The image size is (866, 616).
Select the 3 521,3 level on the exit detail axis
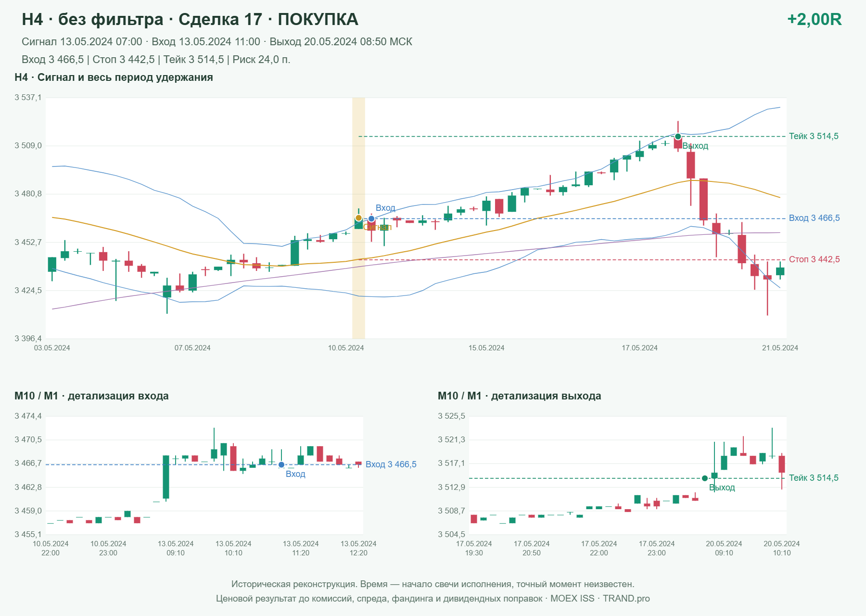(x=451, y=440)
